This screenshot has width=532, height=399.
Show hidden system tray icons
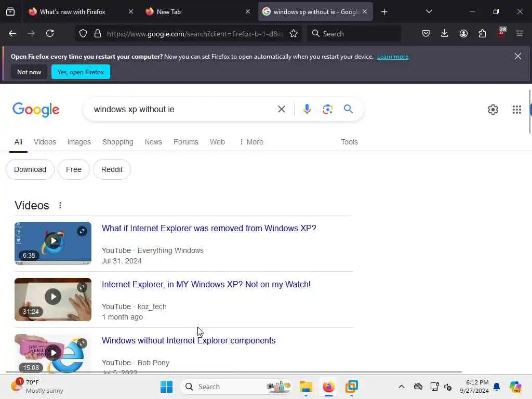(x=402, y=387)
